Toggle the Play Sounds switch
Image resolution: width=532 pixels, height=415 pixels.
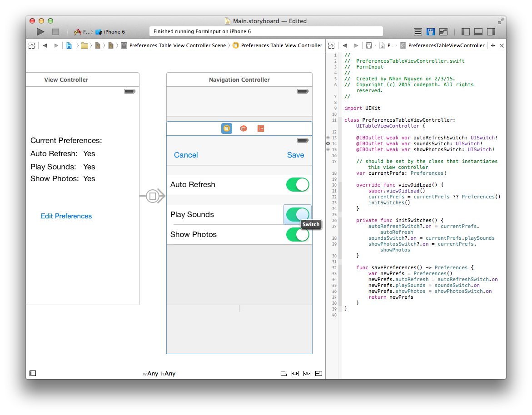tap(298, 215)
